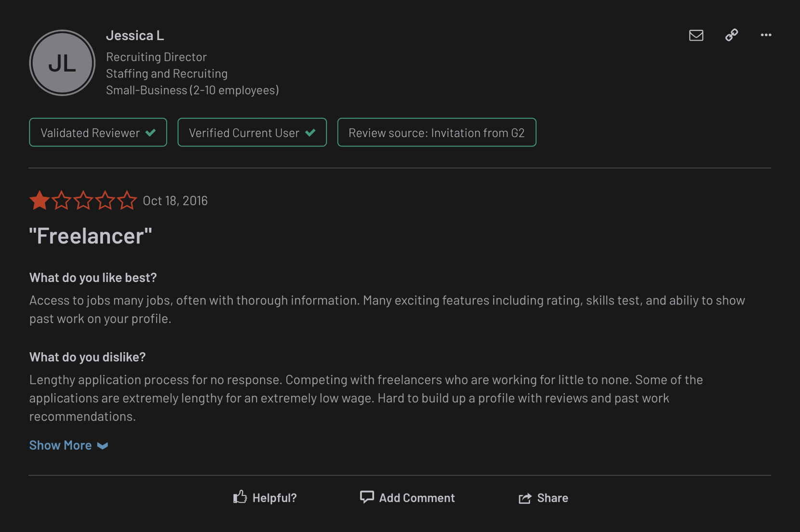The height and width of the screenshot is (532, 800).
Task: Mark review as Helpful
Action: coord(265,497)
